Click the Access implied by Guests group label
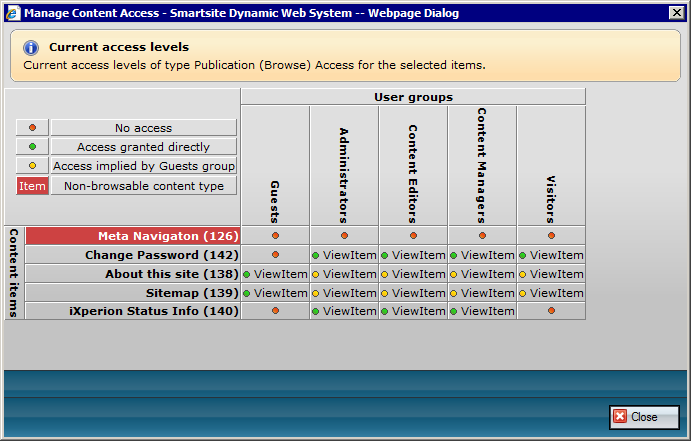Viewport: 691px width, 441px height. pos(144,166)
